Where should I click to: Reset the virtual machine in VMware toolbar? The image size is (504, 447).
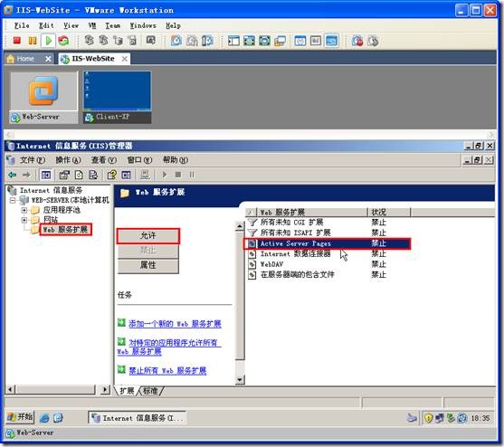(x=63, y=41)
